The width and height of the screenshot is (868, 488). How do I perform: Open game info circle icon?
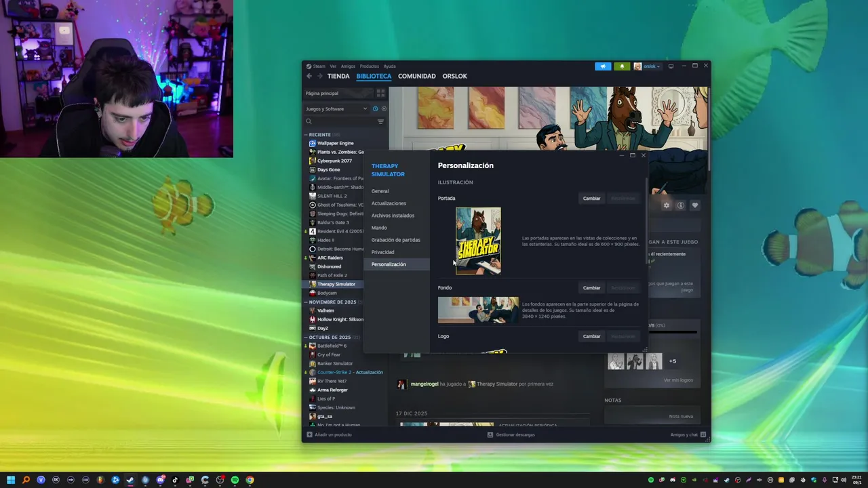[680, 205]
